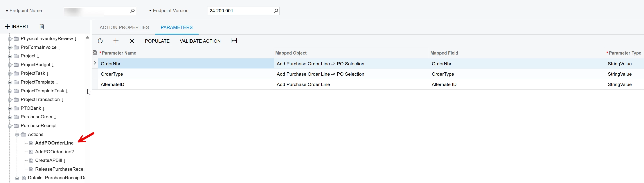Viewport: 644px width, 183px height.
Task: Select the AddPOOrderLine action
Action: point(54,143)
